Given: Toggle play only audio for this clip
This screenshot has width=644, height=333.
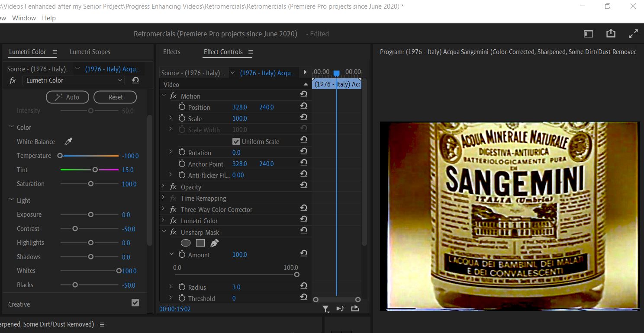Looking at the screenshot, I should pos(340,308).
